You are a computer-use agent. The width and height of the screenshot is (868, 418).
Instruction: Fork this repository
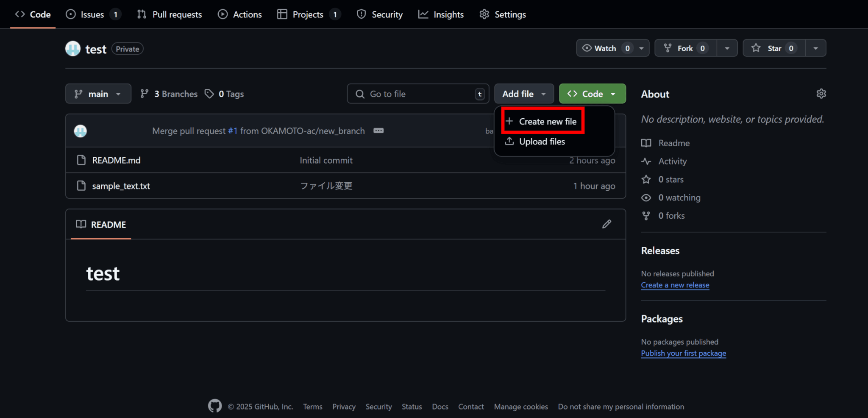click(686, 48)
